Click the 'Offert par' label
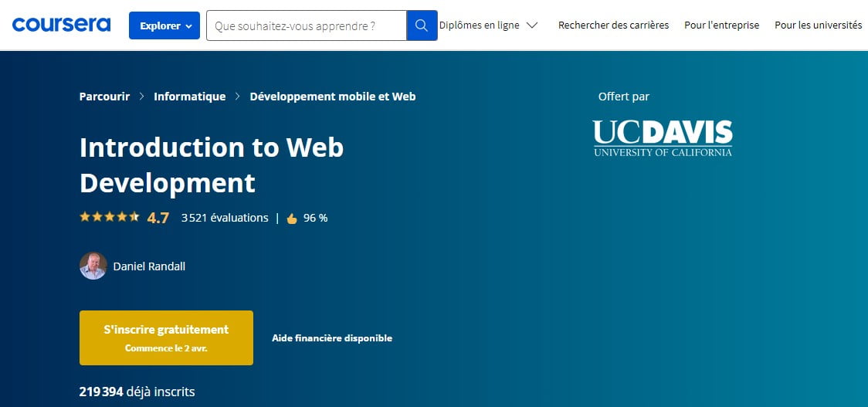This screenshot has width=868, height=407. pyautogui.click(x=624, y=97)
